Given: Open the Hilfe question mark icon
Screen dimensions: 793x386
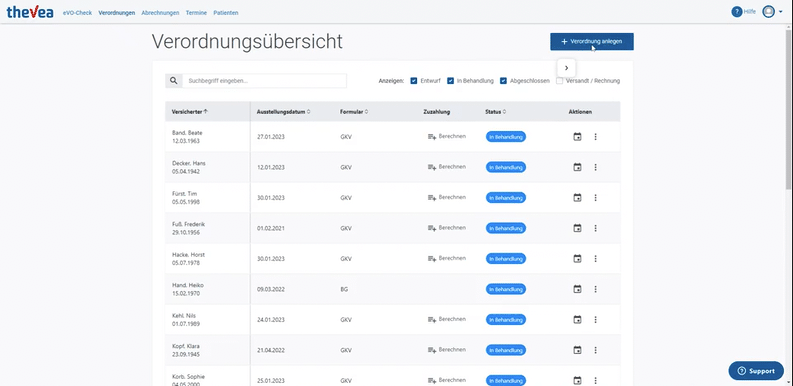Looking at the screenshot, I should (x=736, y=12).
